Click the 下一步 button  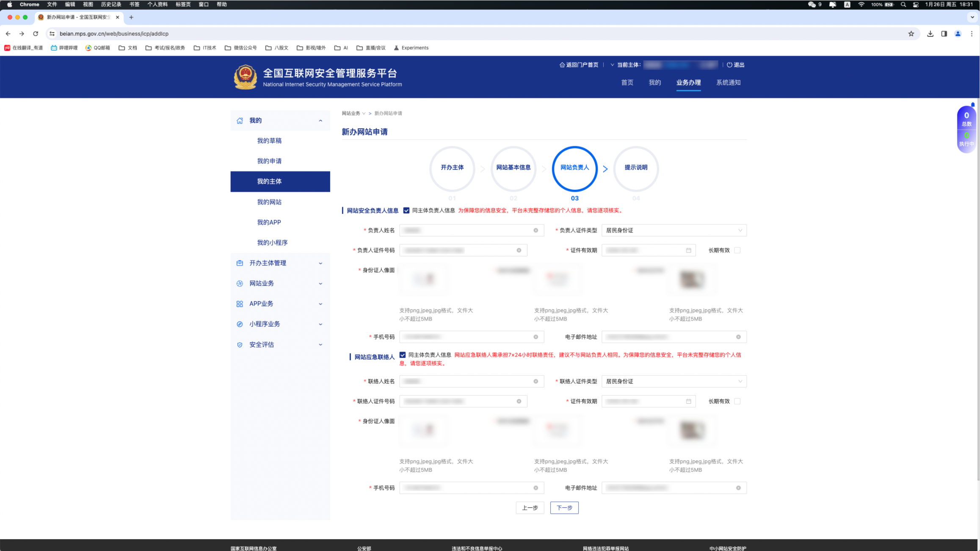564,507
